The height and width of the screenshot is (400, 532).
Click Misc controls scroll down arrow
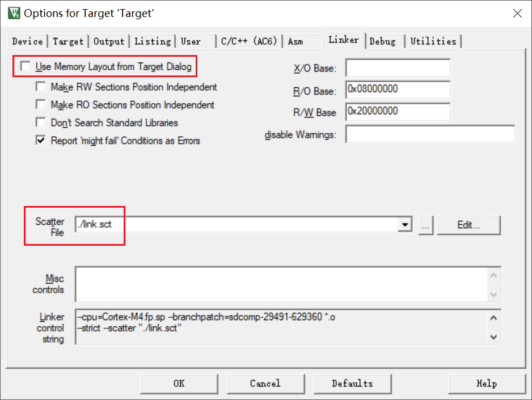493,294
